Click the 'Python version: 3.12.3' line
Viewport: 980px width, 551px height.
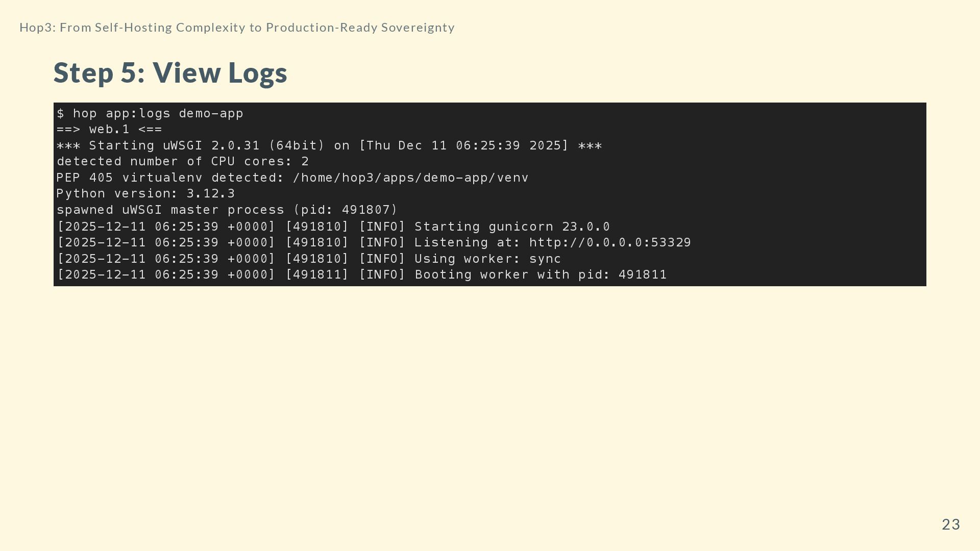[x=145, y=194]
